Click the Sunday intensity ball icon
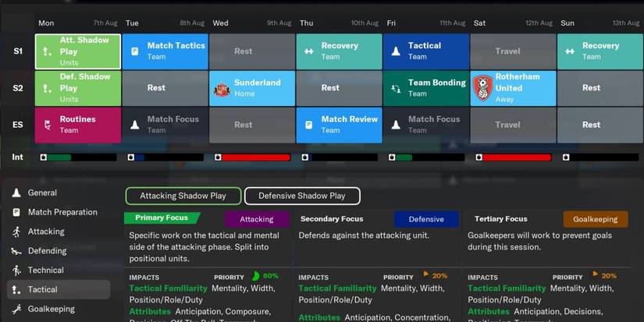The width and height of the screenshot is (644, 322). [x=566, y=157]
